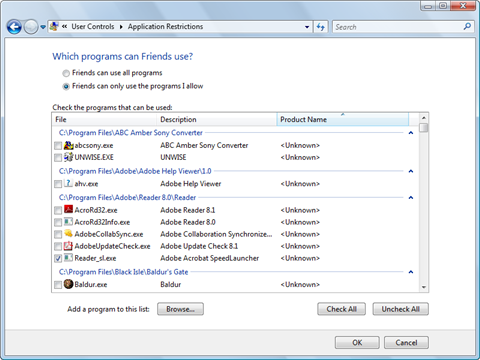Click the search magnifier icon
The image size is (480, 360).
click(467, 26)
